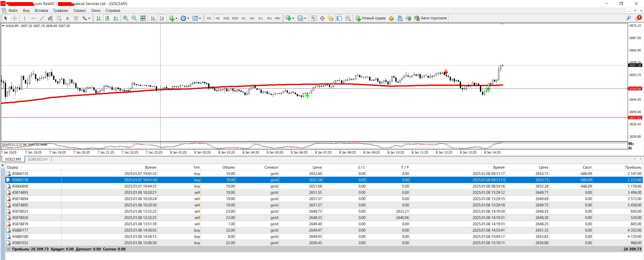Select the Fibonacci retracement tool
644x260 pixels.
click(59, 18)
